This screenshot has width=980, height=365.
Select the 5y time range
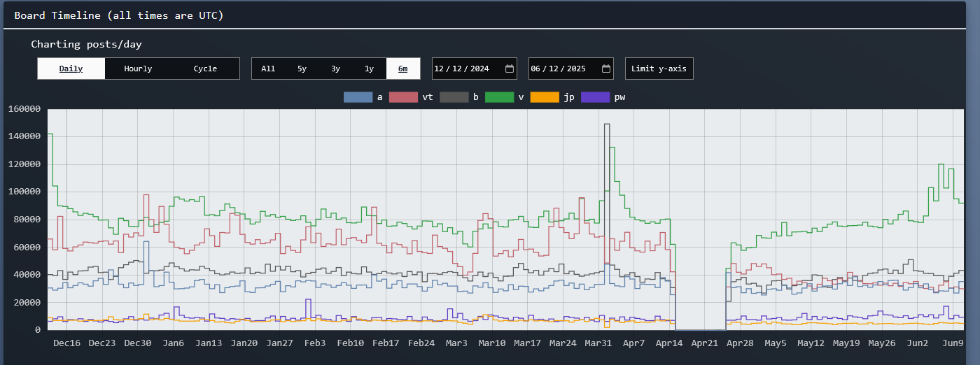302,69
